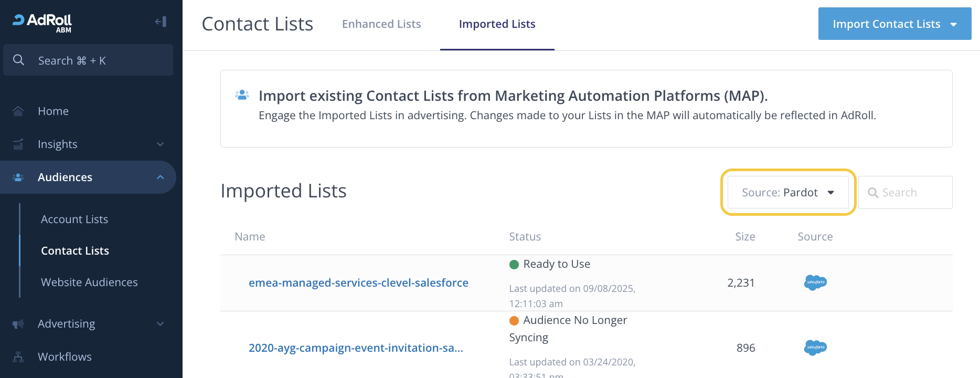This screenshot has height=378, width=980.
Task: Expand the Insights menu chevron
Action: click(161, 144)
